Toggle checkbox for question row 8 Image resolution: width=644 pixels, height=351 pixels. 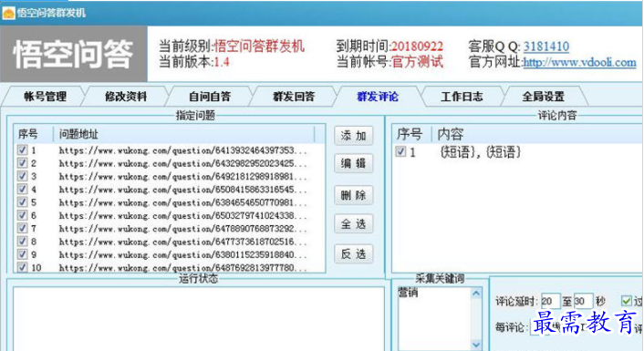coord(22,242)
